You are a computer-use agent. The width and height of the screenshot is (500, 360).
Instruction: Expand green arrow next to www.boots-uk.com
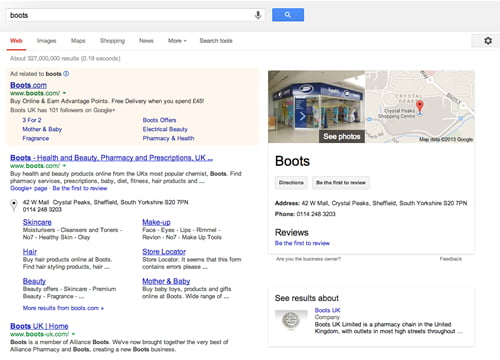(73, 334)
